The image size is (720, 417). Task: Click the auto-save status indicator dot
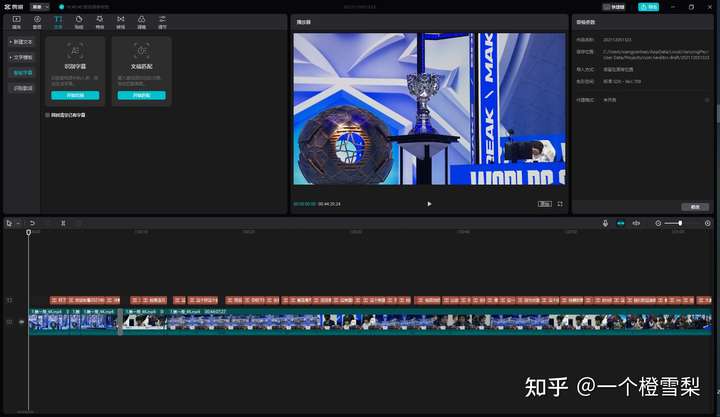pyautogui.click(x=62, y=7)
